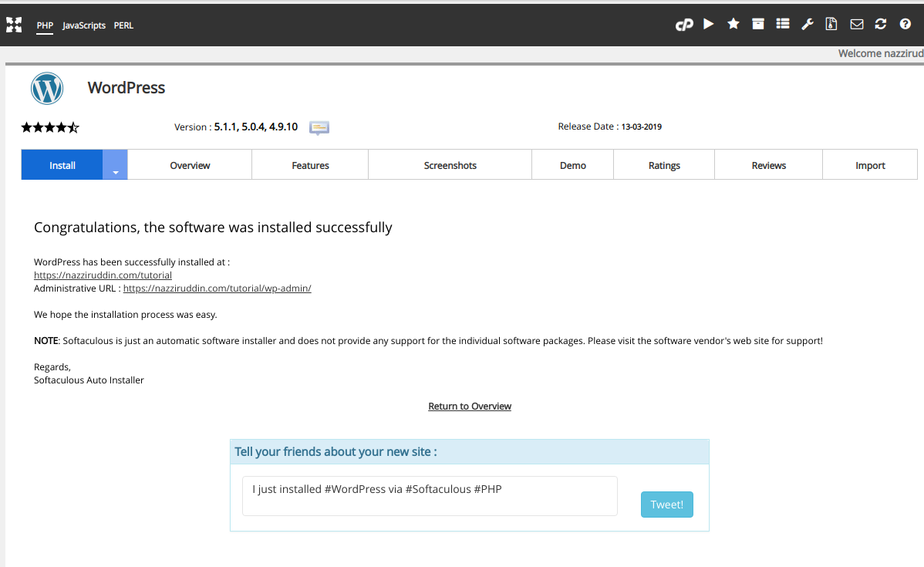Switch to the Screenshots tab
The width and height of the screenshot is (924, 567).
[450, 165]
